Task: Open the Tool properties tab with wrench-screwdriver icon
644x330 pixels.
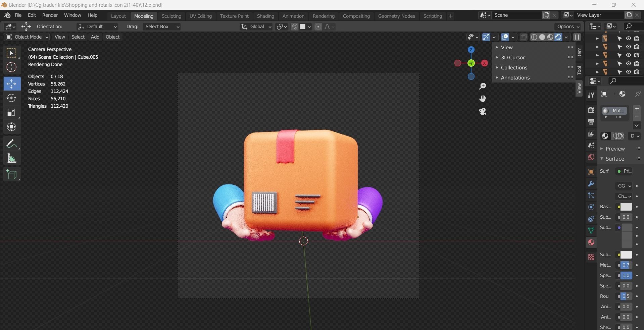Action: pyautogui.click(x=591, y=96)
